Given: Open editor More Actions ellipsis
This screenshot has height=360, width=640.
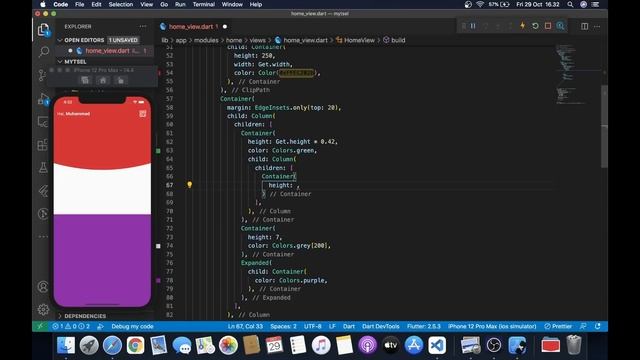Looking at the screenshot, I should (597, 26).
